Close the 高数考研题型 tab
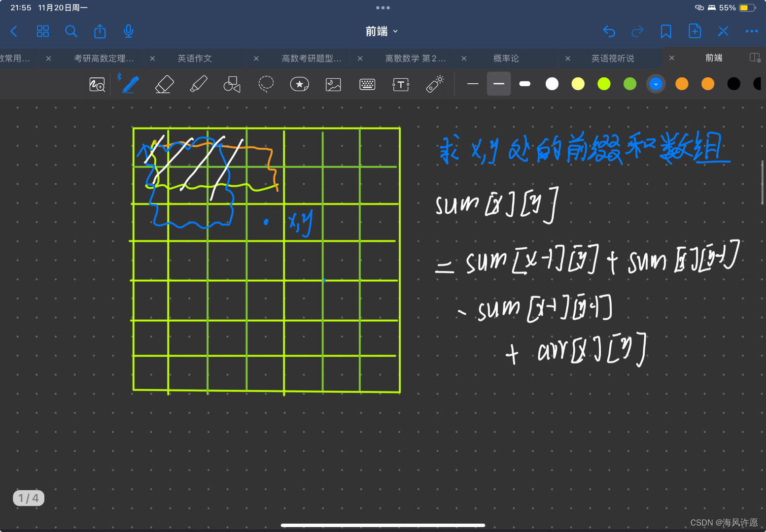The width and height of the screenshot is (766, 532). [x=256, y=58]
